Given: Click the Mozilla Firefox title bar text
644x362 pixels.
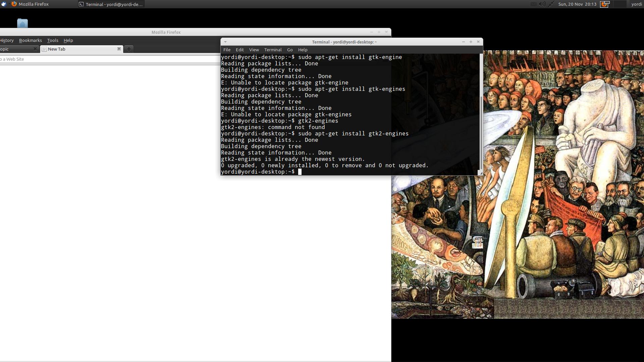Looking at the screenshot, I should 166,32.
